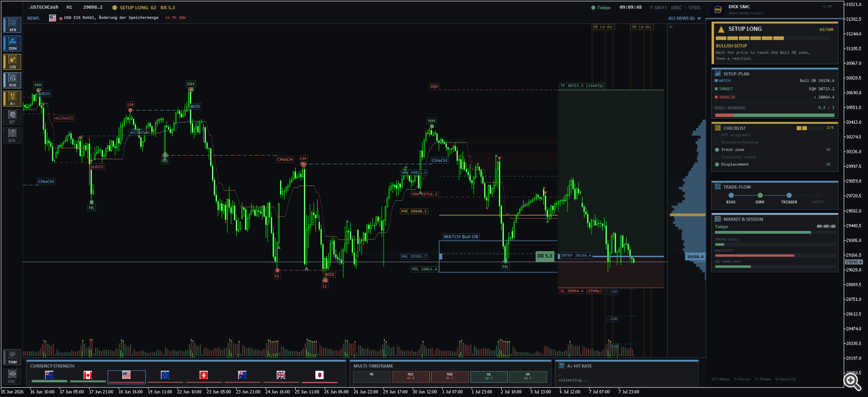This screenshot has height=397, width=868.
Task: Select the UK flag in Currency Strength
Action: coord(281,375)
